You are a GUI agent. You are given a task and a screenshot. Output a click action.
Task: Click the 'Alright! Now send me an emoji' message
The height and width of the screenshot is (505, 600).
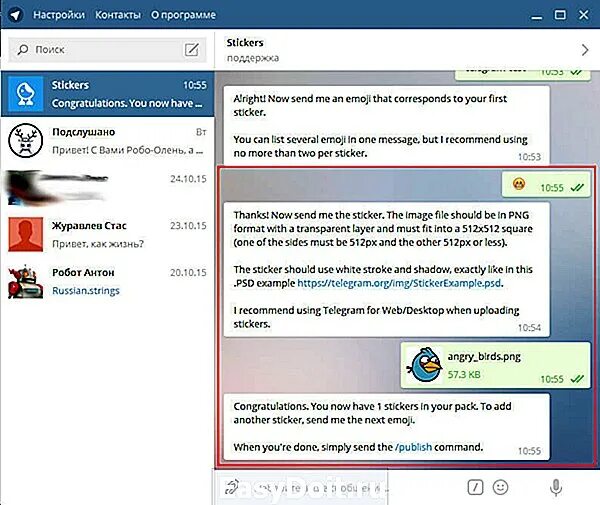386,125
